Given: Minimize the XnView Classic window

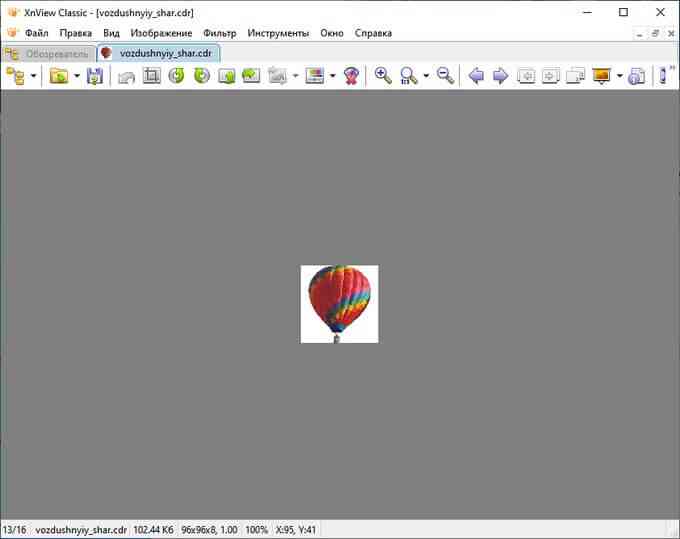Looking at the screenshot, I should (x=587, y=12).
